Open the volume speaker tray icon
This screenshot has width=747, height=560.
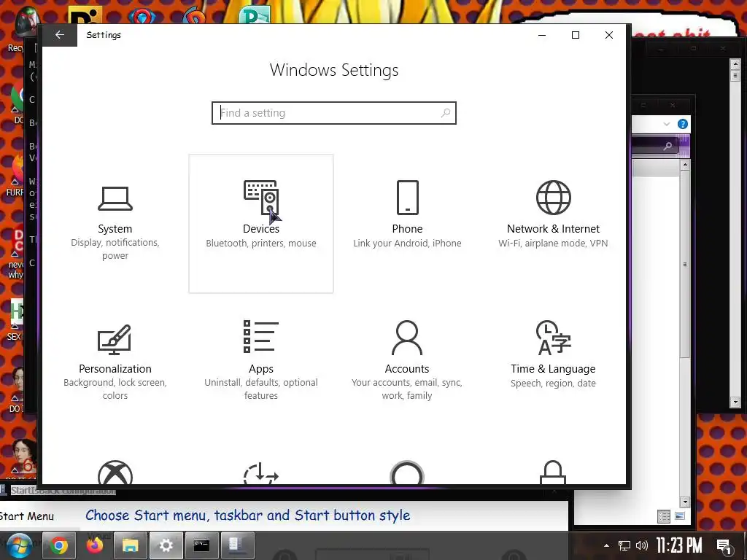click(642, 545)
